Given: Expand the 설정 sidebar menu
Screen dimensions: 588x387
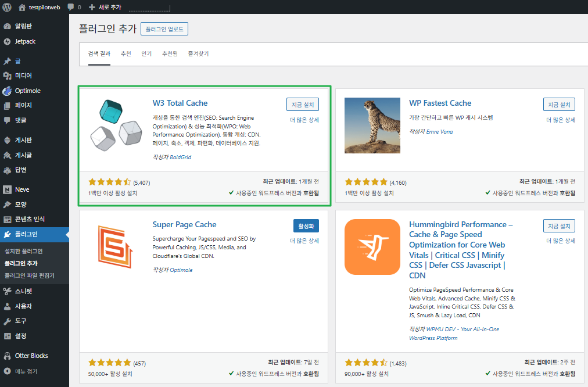Looking at the screenshot, I should pyautogui.click(x=20, y=336).
